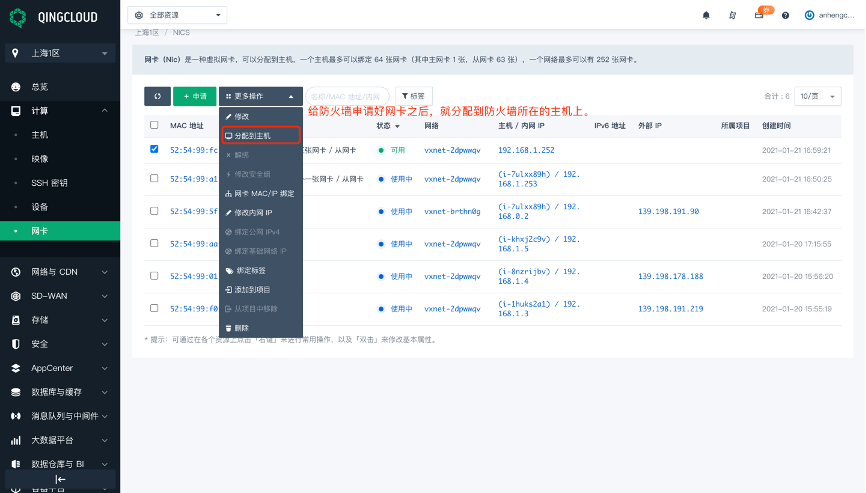Open the 10/页 page size dropdown
866x493 pixels.
pos(820,96)
